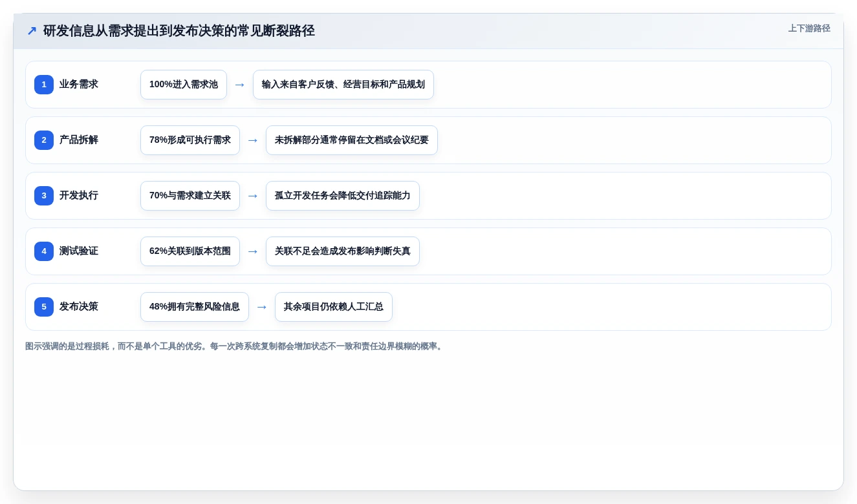Click the diagonal arrow icon beside the title

pyautogui.click(x=32, y=31)
